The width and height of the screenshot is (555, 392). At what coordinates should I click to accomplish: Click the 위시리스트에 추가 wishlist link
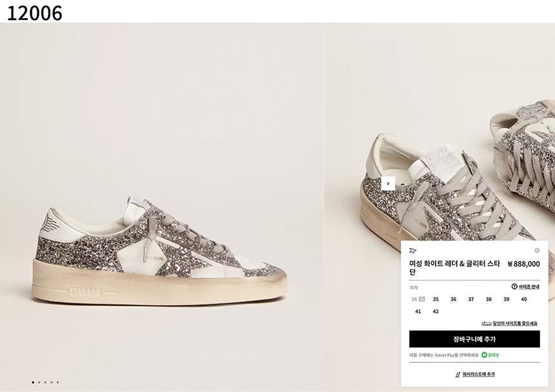click(478, 374)
